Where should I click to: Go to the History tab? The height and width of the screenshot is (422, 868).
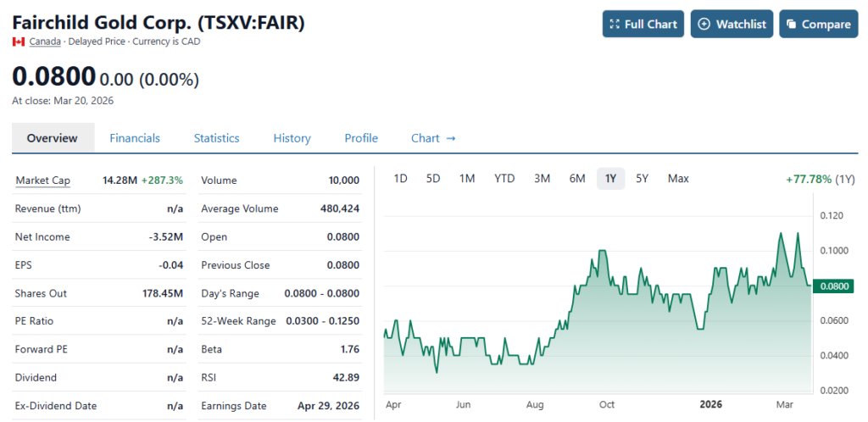292,138
